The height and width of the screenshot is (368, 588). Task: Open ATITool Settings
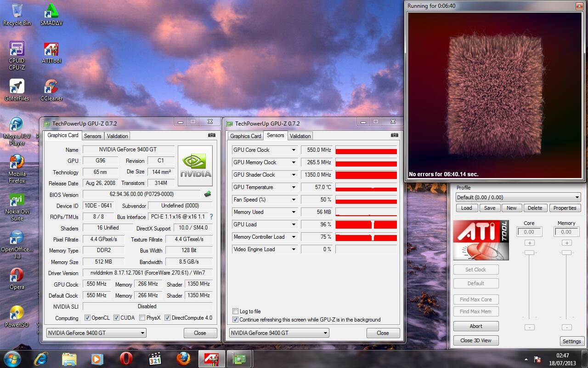click(x=572, y=341)
